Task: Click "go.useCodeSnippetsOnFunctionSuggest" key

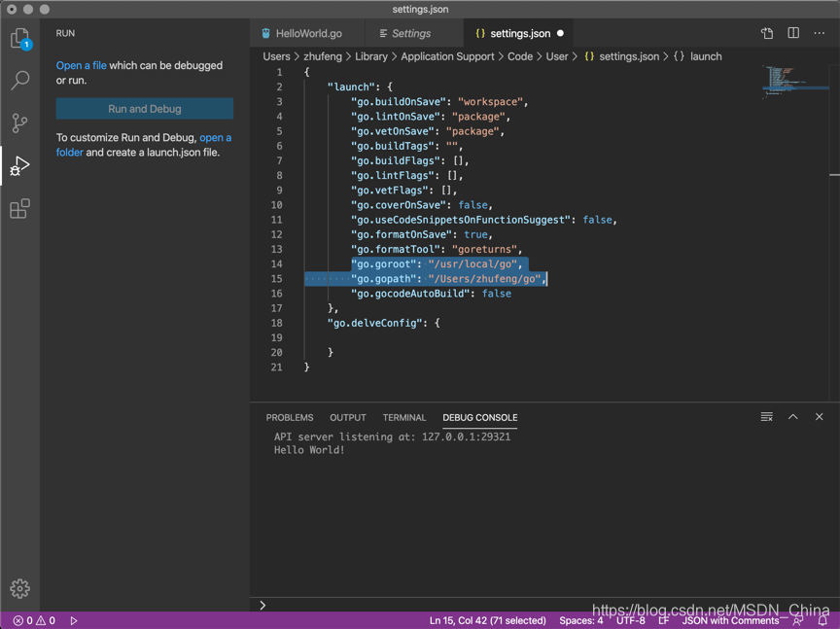Action: [x=461, y=220]
